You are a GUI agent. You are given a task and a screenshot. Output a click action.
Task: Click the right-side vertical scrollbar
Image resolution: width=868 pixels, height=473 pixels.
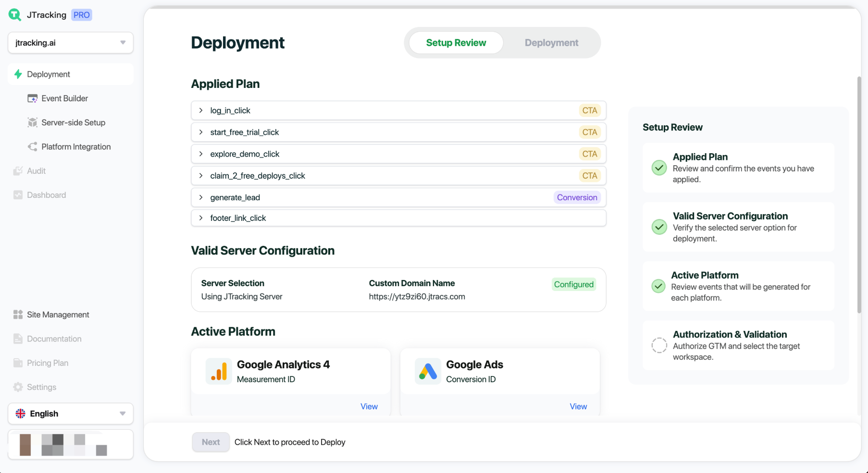[x=859, y=192]
